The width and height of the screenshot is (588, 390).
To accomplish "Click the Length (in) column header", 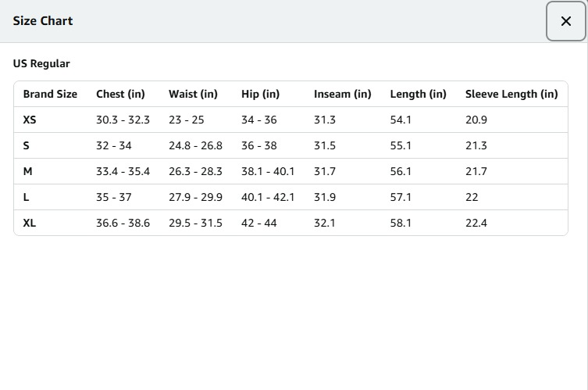I will (x=418, y=94).
